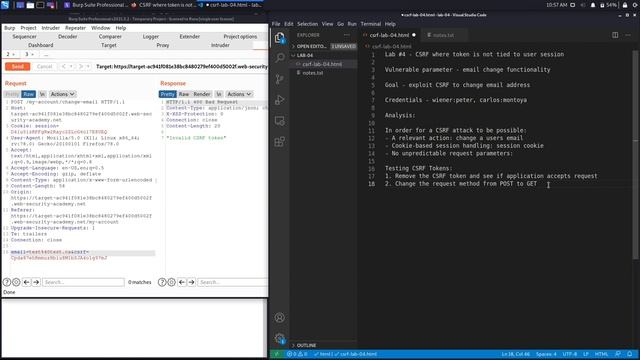Switch request view to Raw
This screenshot has height=360, width=640.
29,94
